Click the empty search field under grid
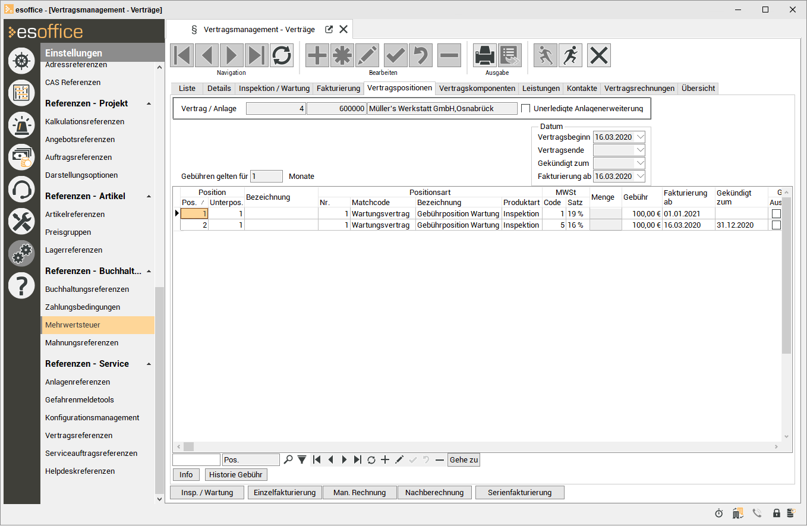 [196, 459]
